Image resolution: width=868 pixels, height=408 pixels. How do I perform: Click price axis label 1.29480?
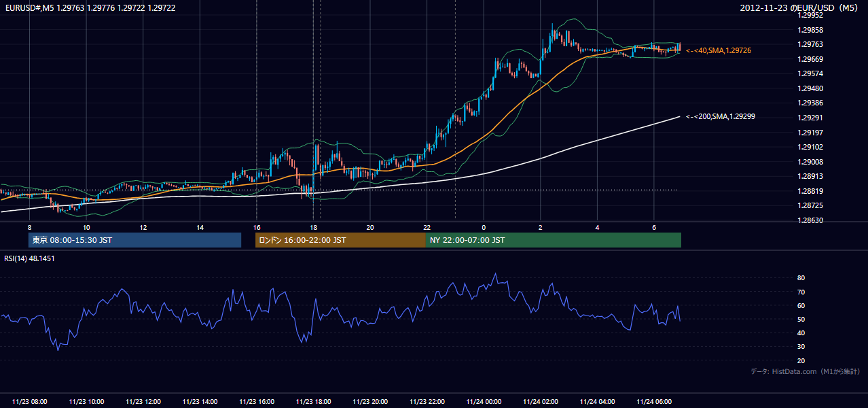(x=810, y=88)
